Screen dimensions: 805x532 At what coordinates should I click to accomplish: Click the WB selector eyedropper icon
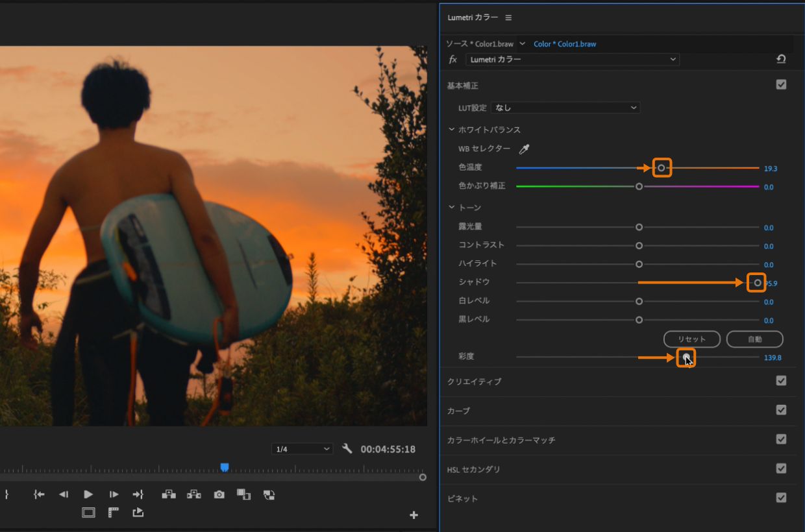pos(524,149)
